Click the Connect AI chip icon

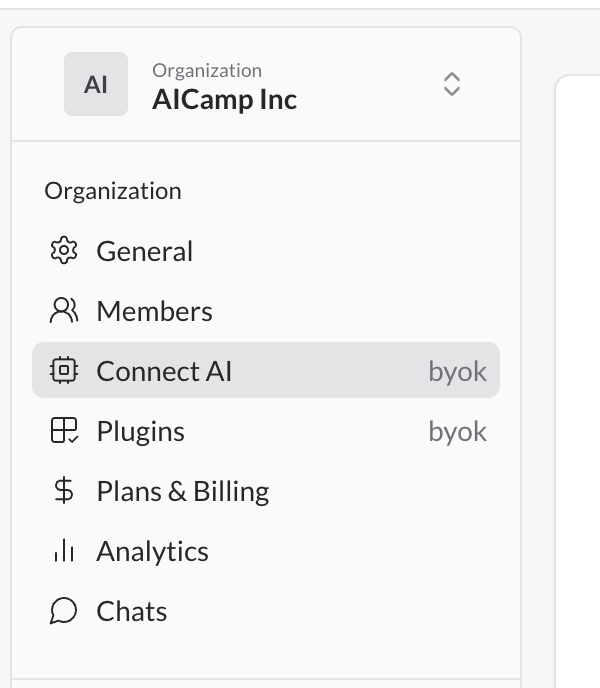(64, 370)
